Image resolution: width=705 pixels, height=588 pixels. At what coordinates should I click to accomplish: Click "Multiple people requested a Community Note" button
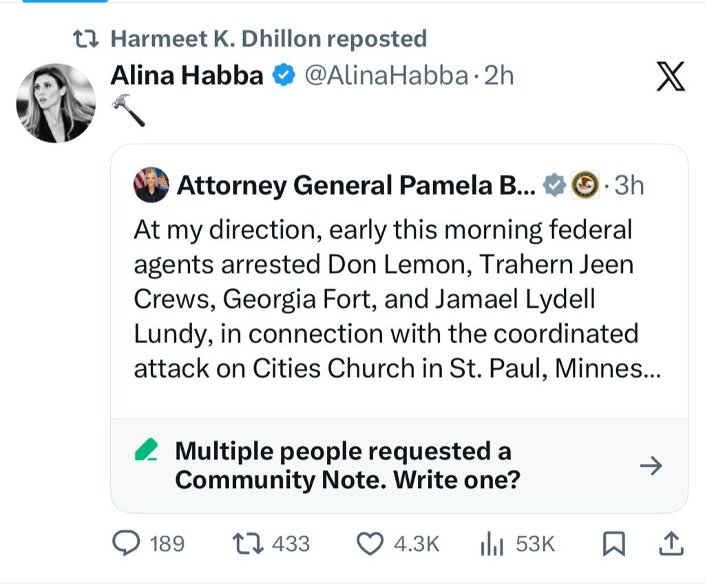344,465
